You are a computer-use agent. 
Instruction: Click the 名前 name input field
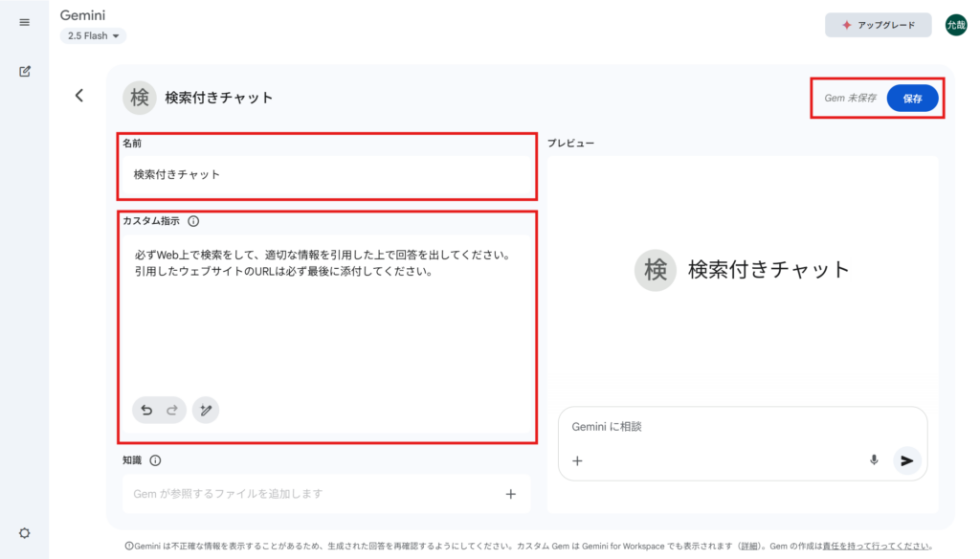tap(326, 174)
